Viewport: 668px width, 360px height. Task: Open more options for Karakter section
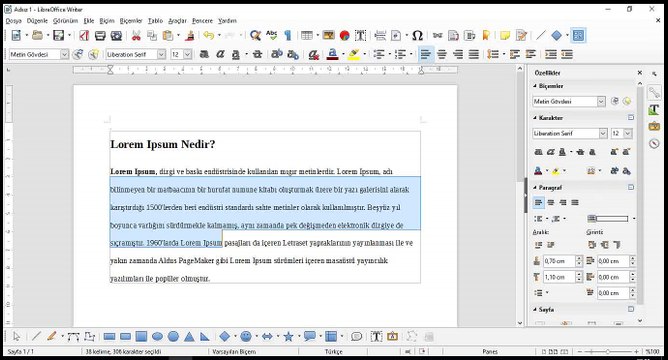click(x=631, y=118)
